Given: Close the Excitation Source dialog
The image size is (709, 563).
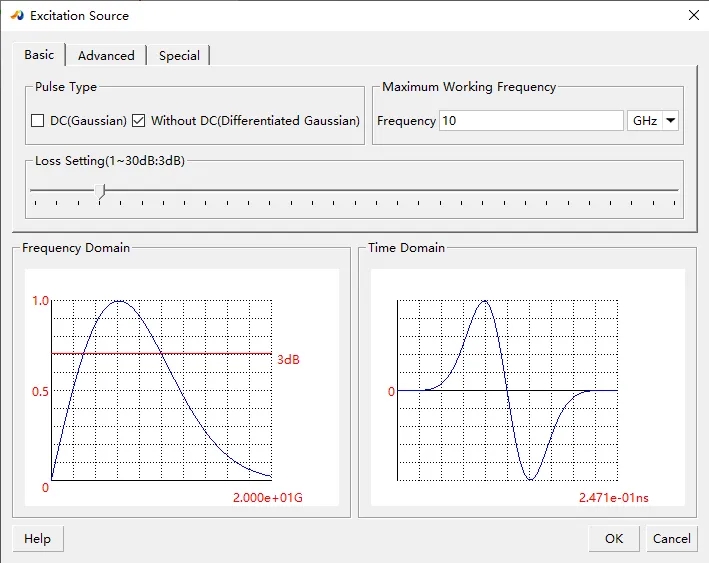Looking at the screenshot, I should tap(694, 15).
